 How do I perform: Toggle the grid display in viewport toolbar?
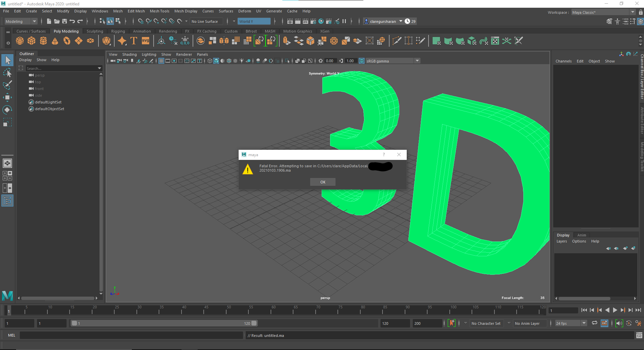pos(161,61)
